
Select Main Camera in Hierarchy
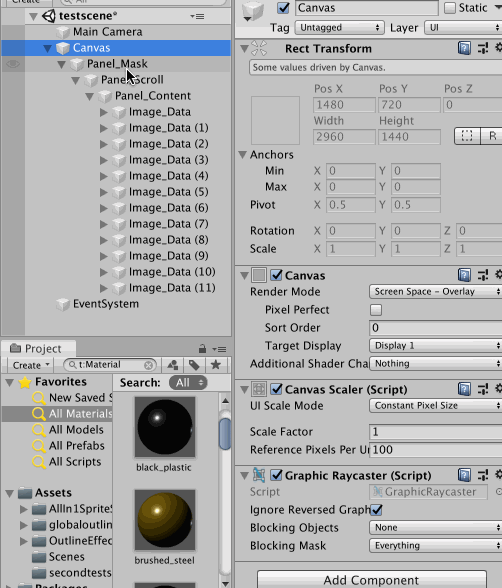point(108,32)
